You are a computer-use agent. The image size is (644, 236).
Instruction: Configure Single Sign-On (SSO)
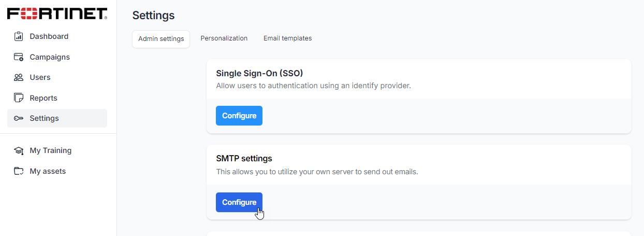239,116
